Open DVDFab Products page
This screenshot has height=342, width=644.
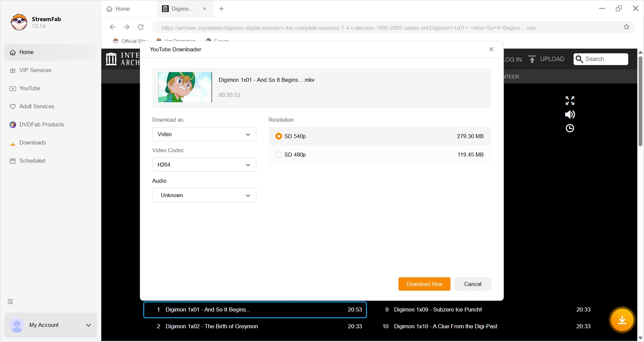pos(41,124)
